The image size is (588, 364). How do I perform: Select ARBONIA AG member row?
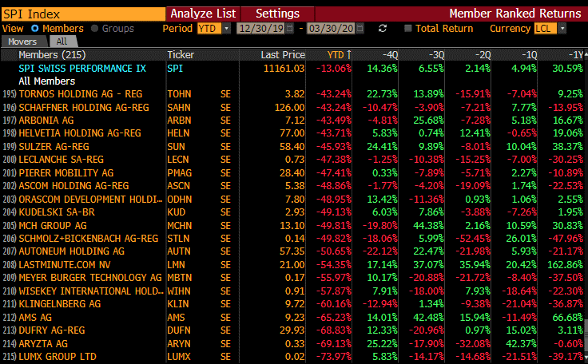[292, 121]
